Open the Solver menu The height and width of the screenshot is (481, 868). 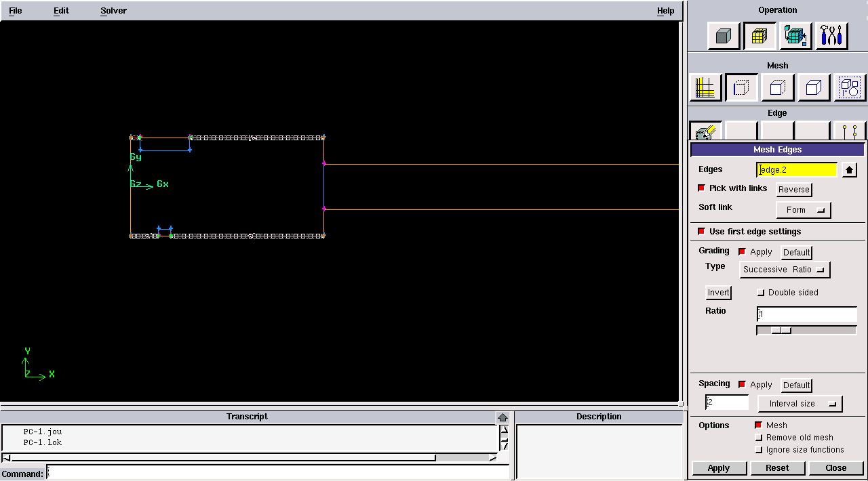point(113,10)
